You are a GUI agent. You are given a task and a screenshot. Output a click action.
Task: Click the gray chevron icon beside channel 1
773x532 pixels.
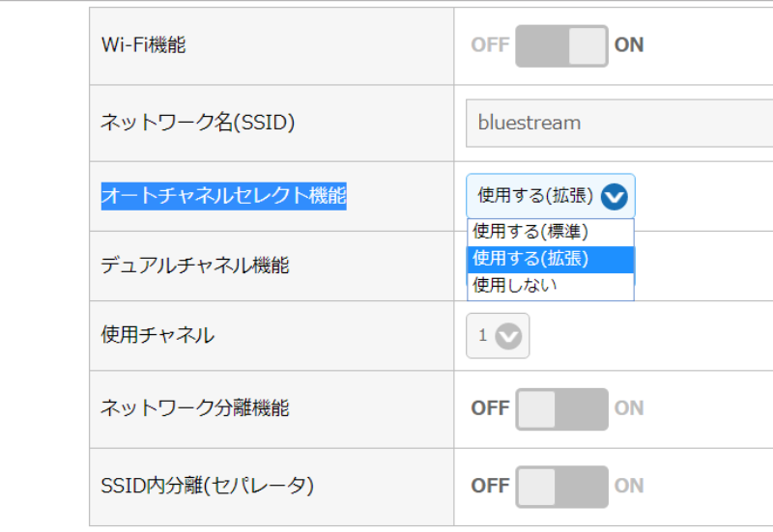pyautogui.click(x=508, y=336)
